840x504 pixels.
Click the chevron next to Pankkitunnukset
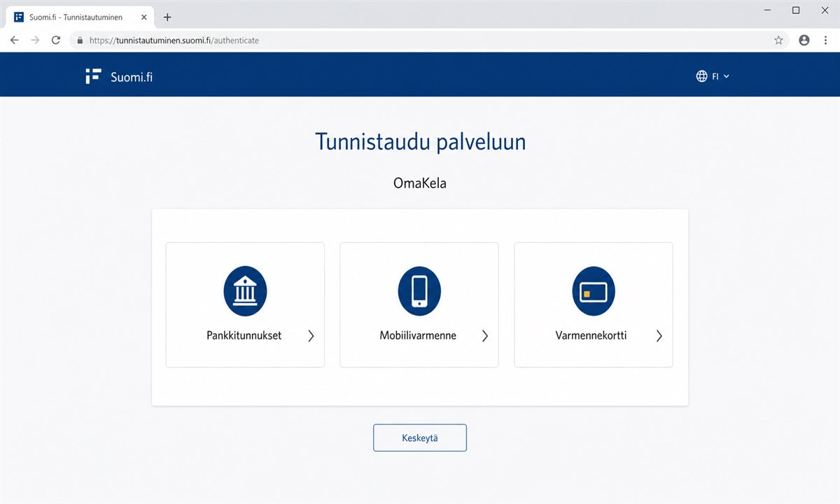point(311,336)
